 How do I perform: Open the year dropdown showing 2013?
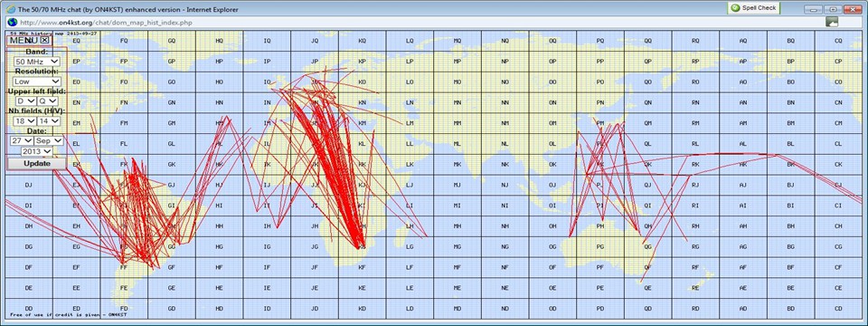click(x=36, y=151)
